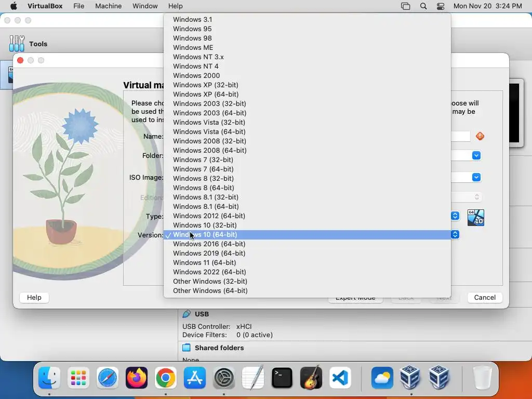Launch Safari from the Dock

tap(108, 378)
